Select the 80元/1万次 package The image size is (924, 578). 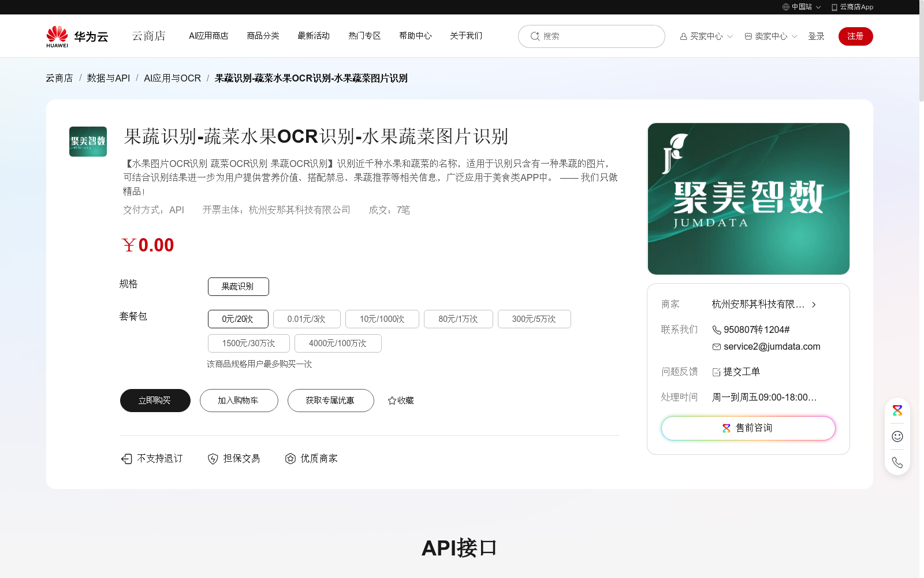pos(459,319)
